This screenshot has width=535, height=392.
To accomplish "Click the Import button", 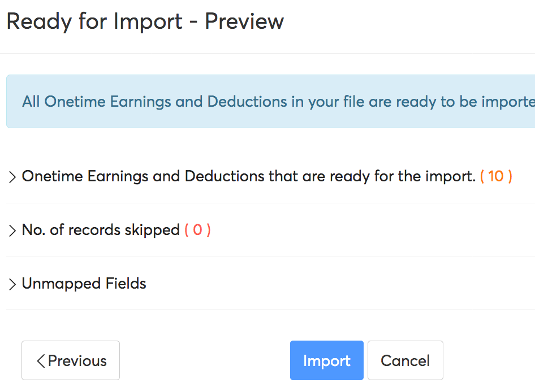I will (x=326, y=360).
